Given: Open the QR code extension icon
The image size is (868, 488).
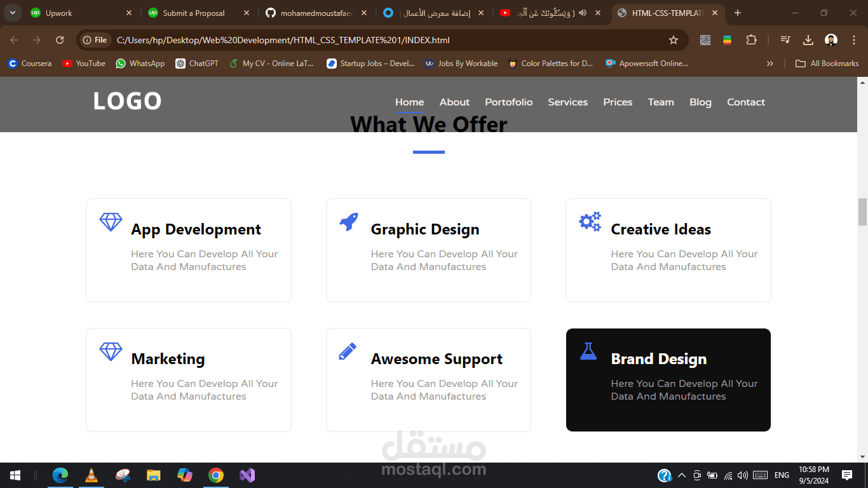Looking at the screenshot, I should 705,40.
